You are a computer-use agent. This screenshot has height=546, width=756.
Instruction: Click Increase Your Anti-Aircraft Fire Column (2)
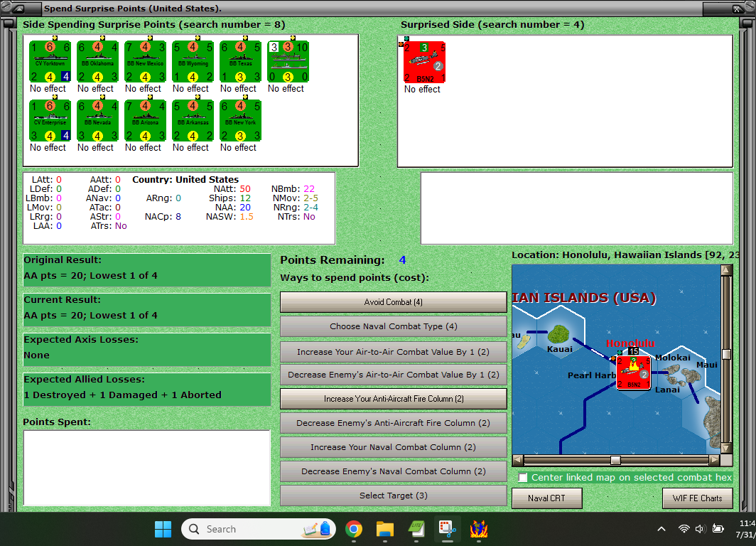(394, 399)
